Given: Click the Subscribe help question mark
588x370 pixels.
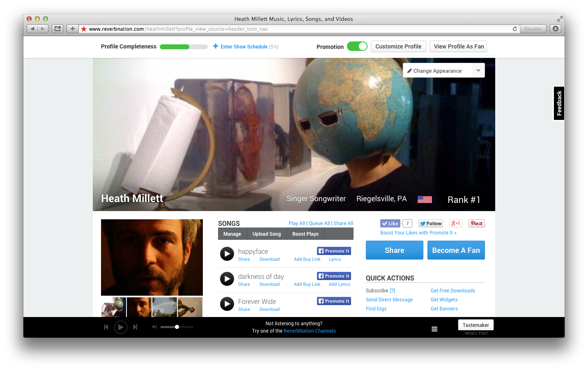Looking at the screenshot, I should pyautogui.click(x=393, y=291).
